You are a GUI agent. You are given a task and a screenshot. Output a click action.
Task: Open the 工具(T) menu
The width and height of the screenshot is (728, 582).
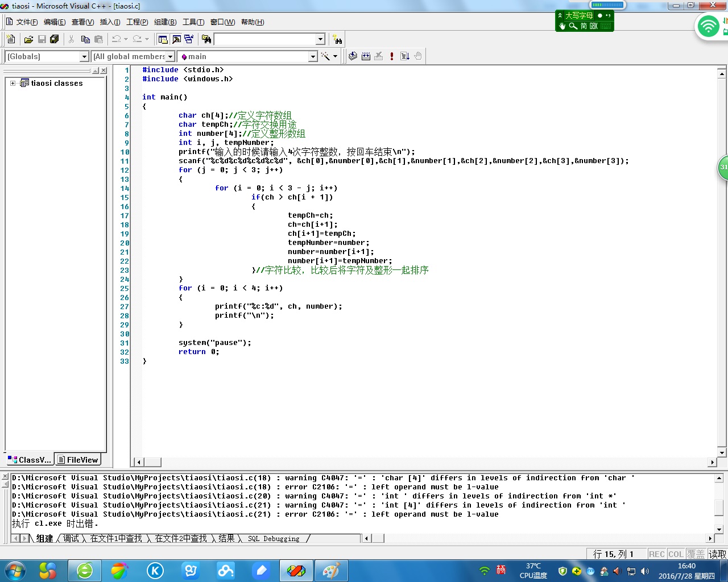click(193, 22)
